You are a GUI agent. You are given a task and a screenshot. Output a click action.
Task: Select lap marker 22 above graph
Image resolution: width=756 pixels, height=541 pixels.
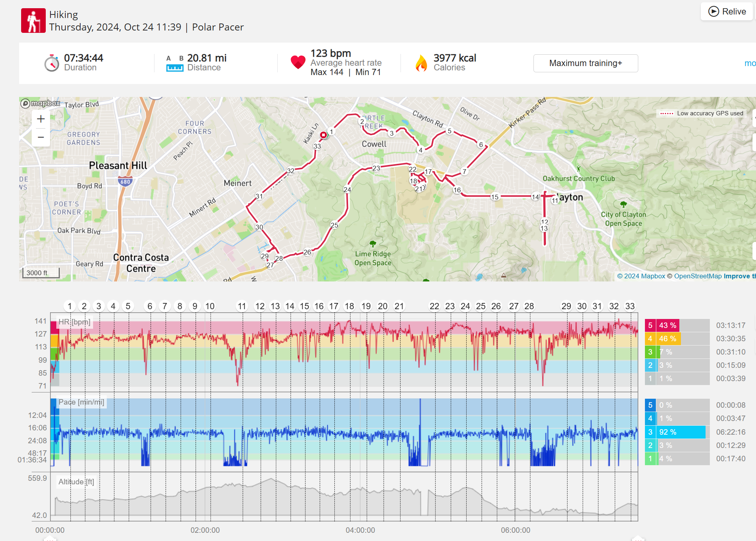(x=434, y=306)
